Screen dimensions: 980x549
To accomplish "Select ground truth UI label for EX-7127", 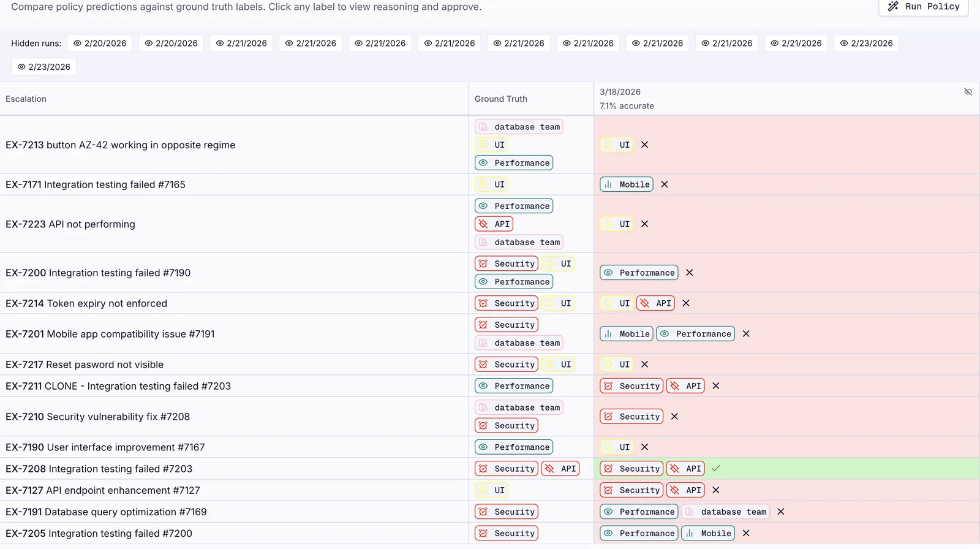I will (x=491, y=490).
